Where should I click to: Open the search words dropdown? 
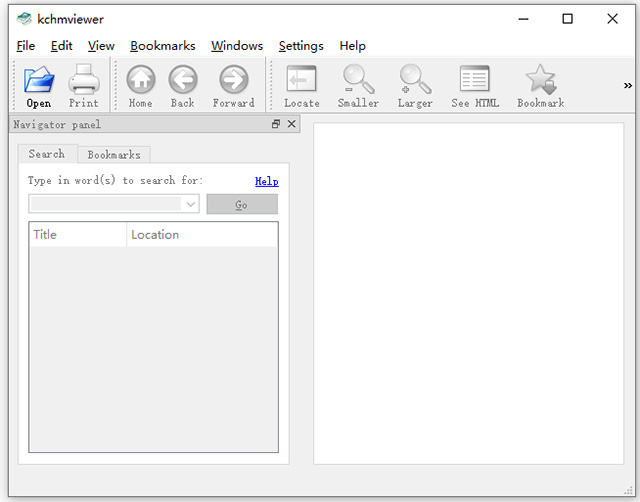tap(190, 204)
